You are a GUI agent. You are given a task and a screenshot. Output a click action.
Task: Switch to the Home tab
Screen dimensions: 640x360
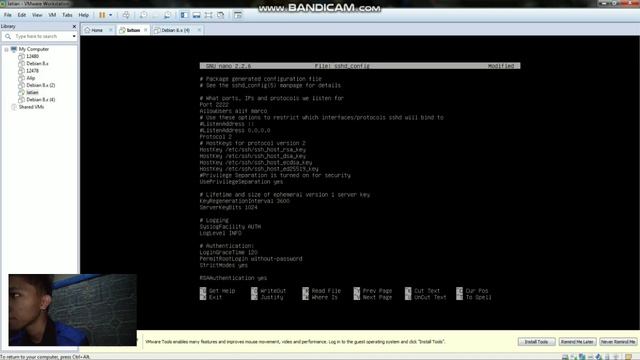coord(97,30)
